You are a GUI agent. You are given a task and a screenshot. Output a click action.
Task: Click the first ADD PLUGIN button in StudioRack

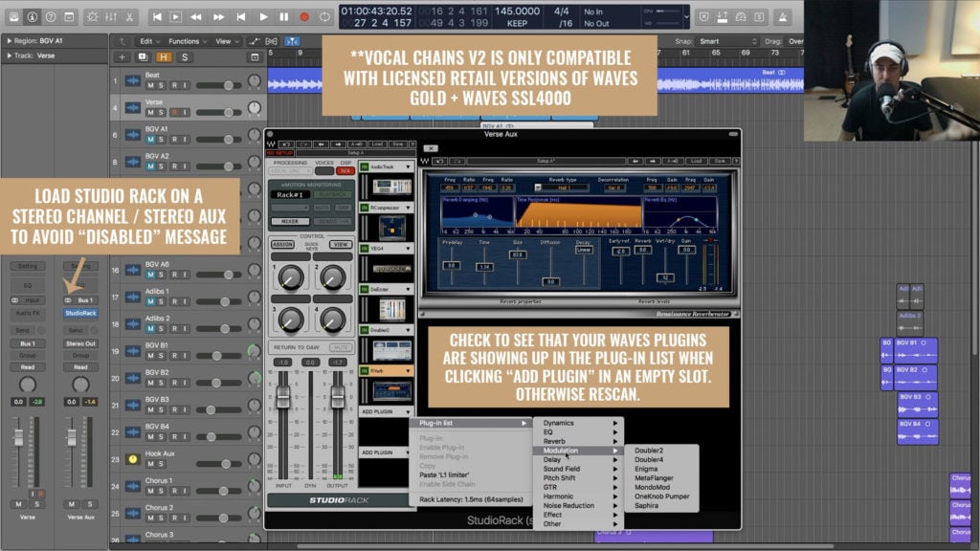tap(385, 411)
